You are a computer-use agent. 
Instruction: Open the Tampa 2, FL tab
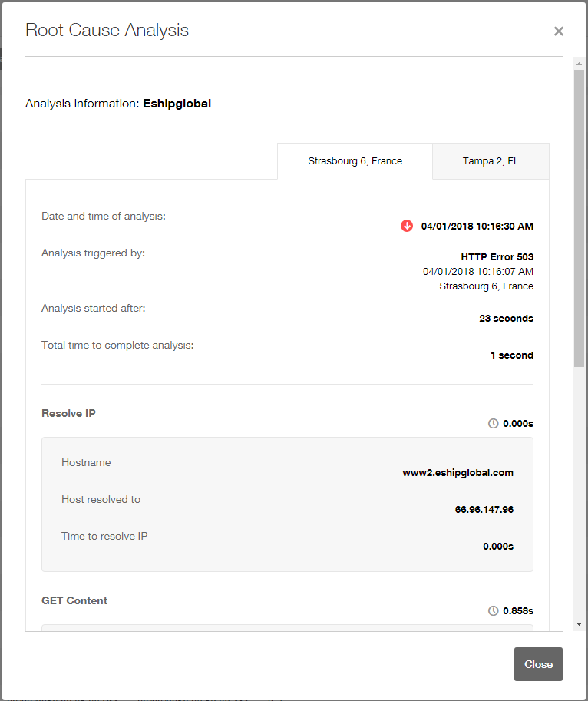tap(491, 161)
